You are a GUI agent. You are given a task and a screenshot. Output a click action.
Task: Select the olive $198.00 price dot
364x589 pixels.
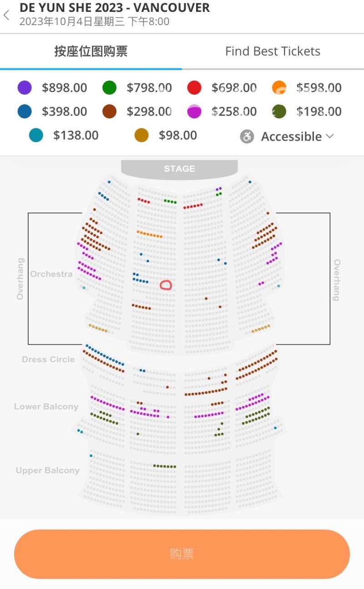279,112
